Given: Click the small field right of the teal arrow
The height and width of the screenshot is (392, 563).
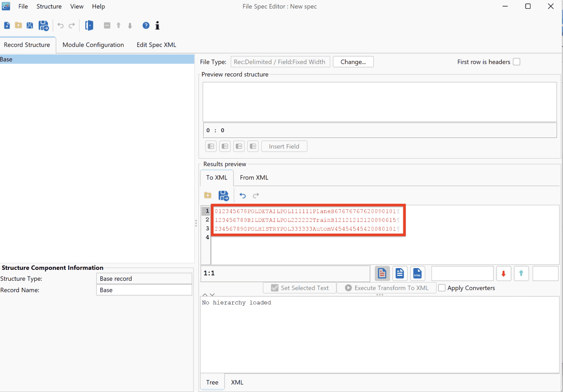Looking at the screenshot, I should coord(545,273).
